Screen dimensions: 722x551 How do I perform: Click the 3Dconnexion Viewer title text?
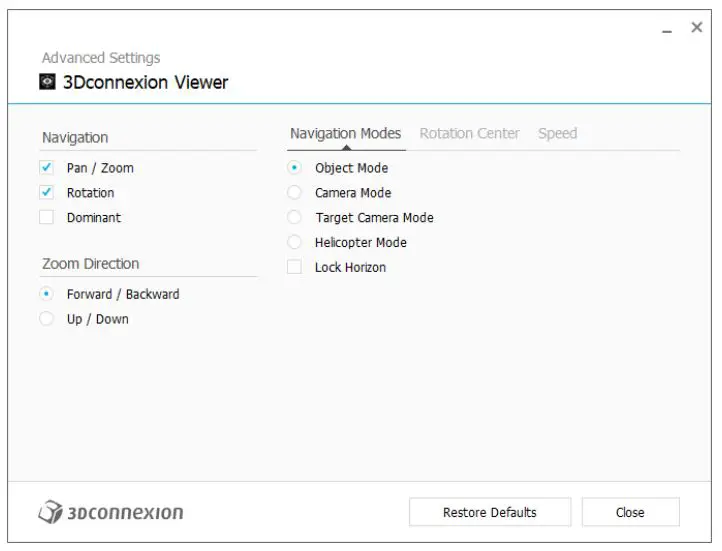[146, 82]
